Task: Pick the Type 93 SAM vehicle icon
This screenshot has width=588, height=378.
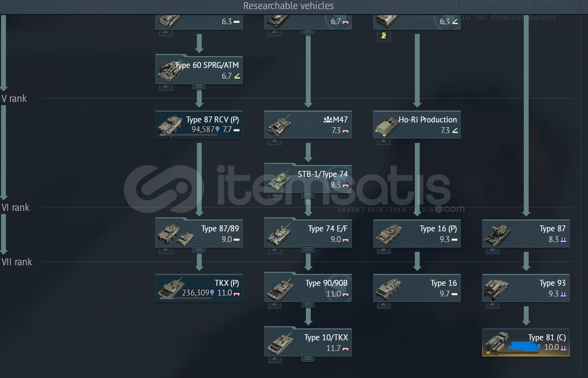Action: point(496,290)
